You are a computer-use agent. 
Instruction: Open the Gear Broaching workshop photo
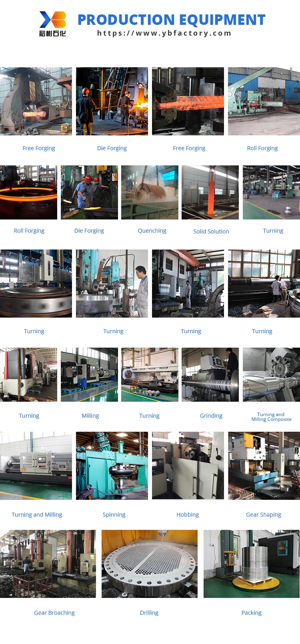(x=48, y=564)
